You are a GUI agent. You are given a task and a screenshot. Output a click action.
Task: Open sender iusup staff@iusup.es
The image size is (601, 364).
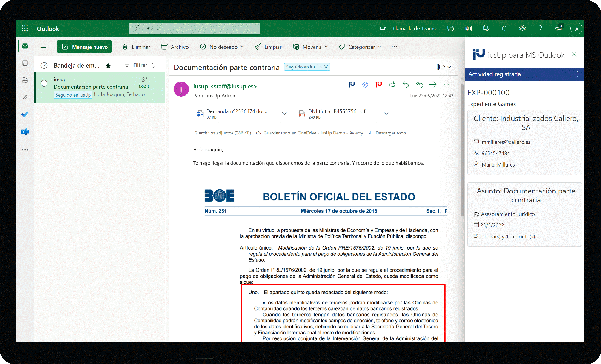click(225, 86)
